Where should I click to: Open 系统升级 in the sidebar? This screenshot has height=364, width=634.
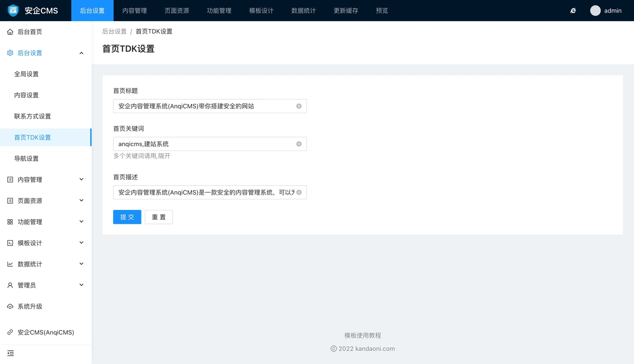point(30,306)
